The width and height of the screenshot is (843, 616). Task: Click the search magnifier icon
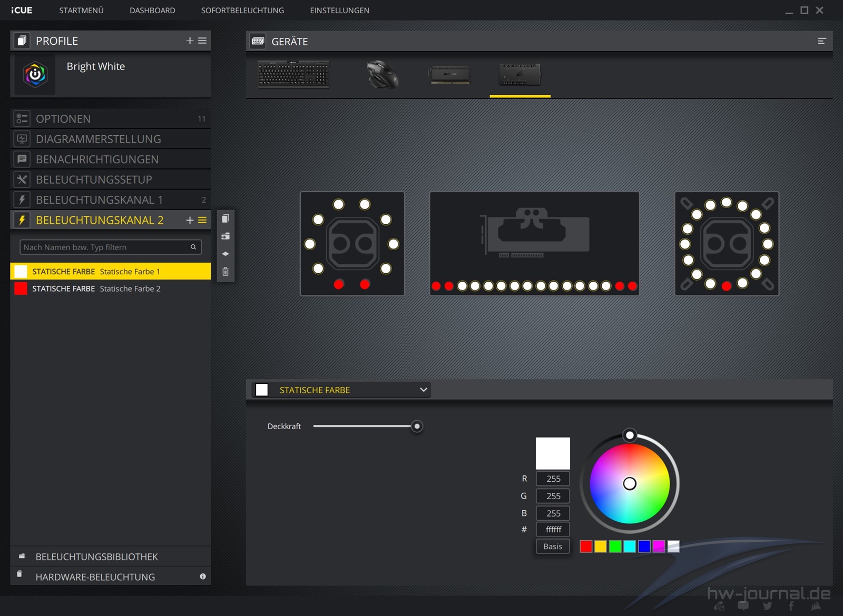[193, 247]
